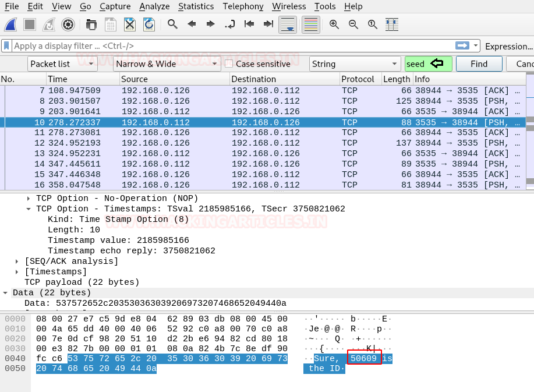Toggle auto-scroll during live capture
Image resolution: width=534 pixels, height=392 pixels.
point(288,24)
